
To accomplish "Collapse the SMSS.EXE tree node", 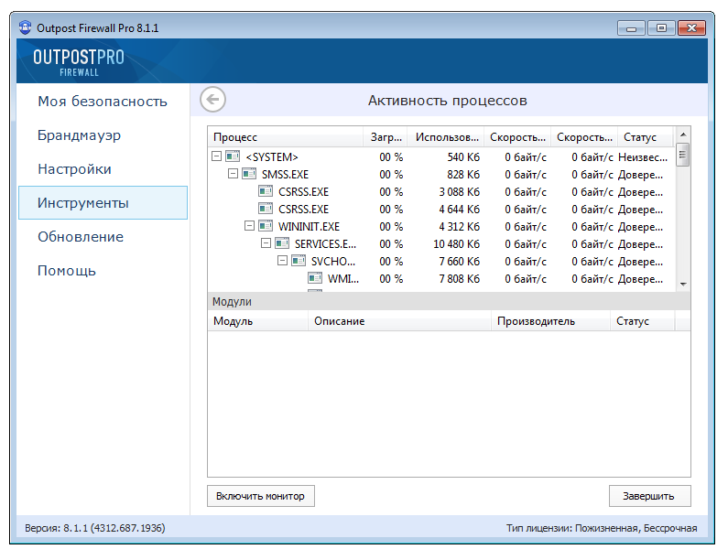I will tap(233, 174).
